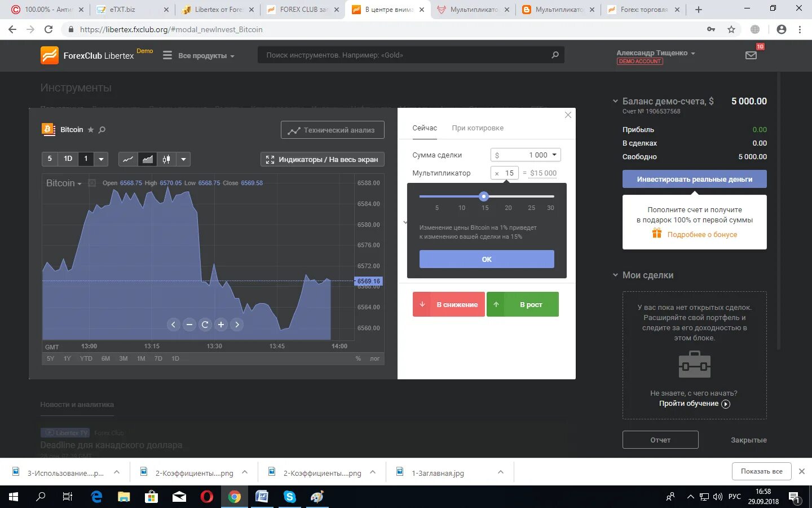Open the timeframe dropdown arrow
Screen dimensions: 812x508
[x=101, y=159]
